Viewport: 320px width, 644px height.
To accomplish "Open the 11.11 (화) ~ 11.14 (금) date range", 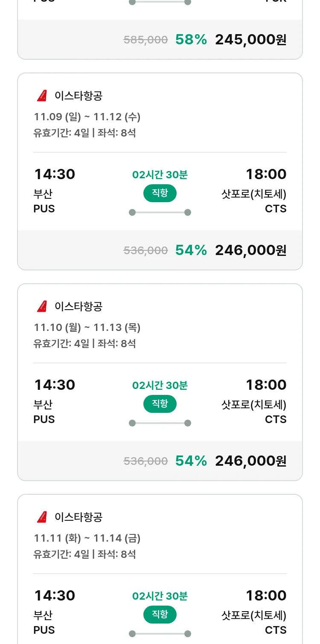I will coord(87,538).
